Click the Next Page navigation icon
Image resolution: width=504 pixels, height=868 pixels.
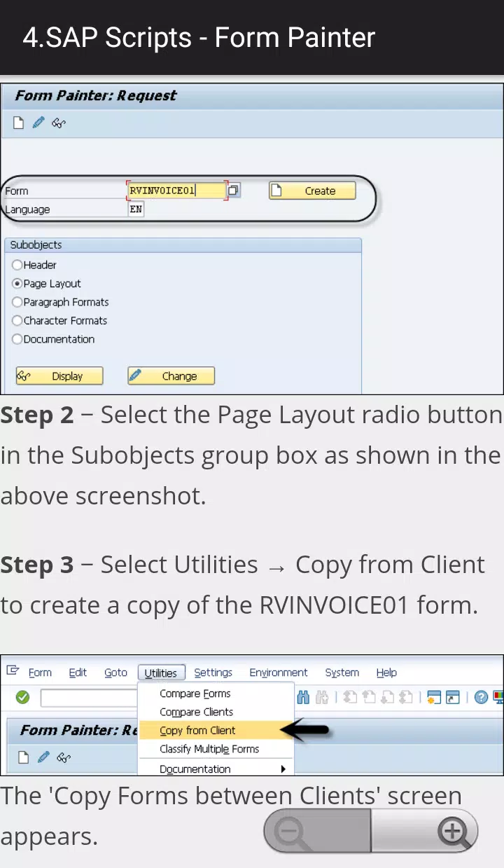[386, 697]
